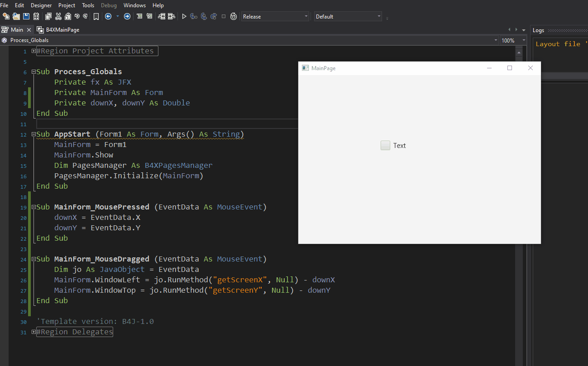Screen dimensions: 588x366
Task: Create a new project
Action: click(7, 16)
